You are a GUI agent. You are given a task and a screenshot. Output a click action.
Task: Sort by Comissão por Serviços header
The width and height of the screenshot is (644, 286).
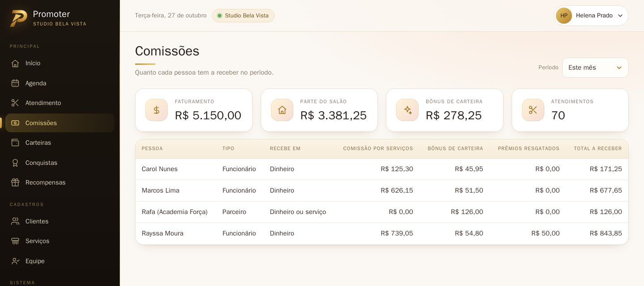378,148
